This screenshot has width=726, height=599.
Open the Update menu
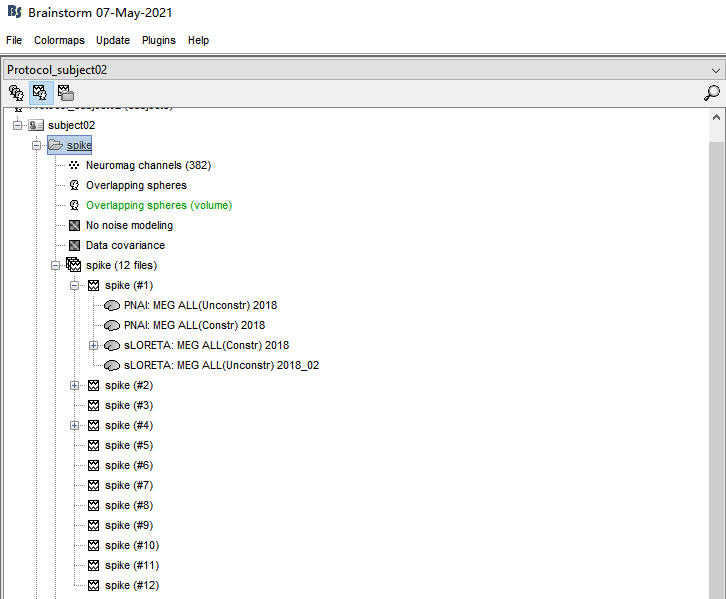click(x=113, y=40)
